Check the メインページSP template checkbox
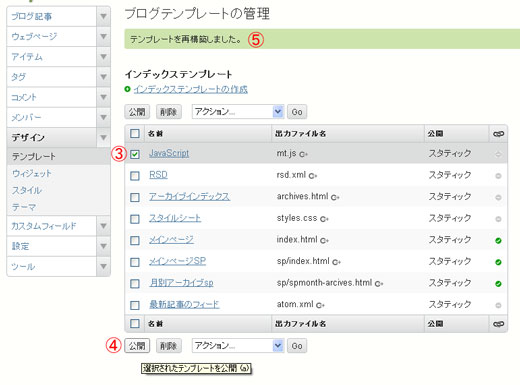Viewport: 520px width, 385px height. tap(135, 262)
